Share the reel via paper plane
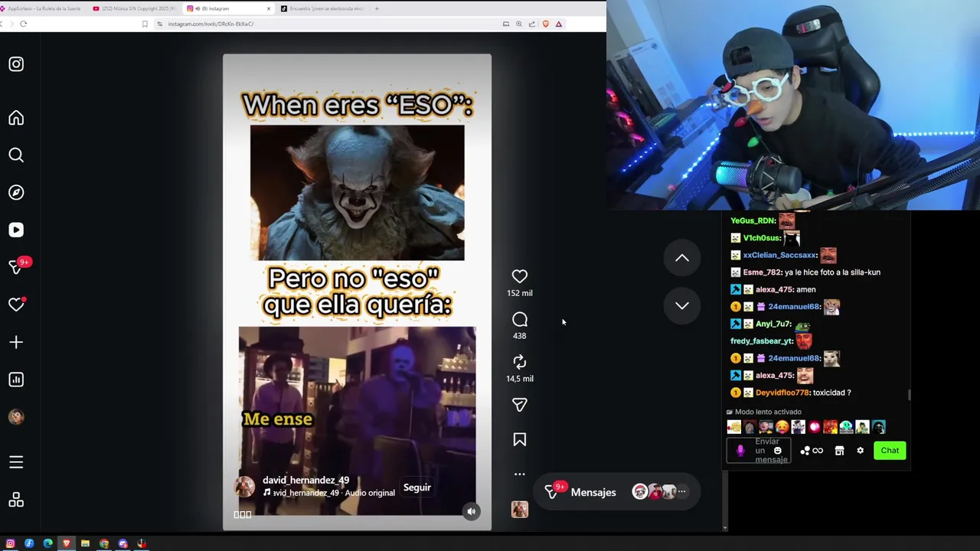 coord(520,405)
